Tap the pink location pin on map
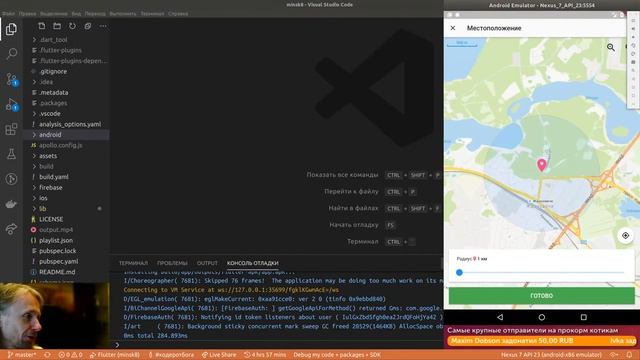The image size is (640, 360). 542,164
